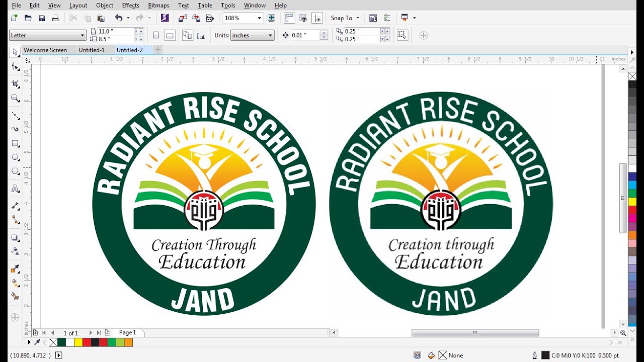Select the Parallel Dimension tool
The height and width of the screenshot is (362, 644).
pos(15,206)
